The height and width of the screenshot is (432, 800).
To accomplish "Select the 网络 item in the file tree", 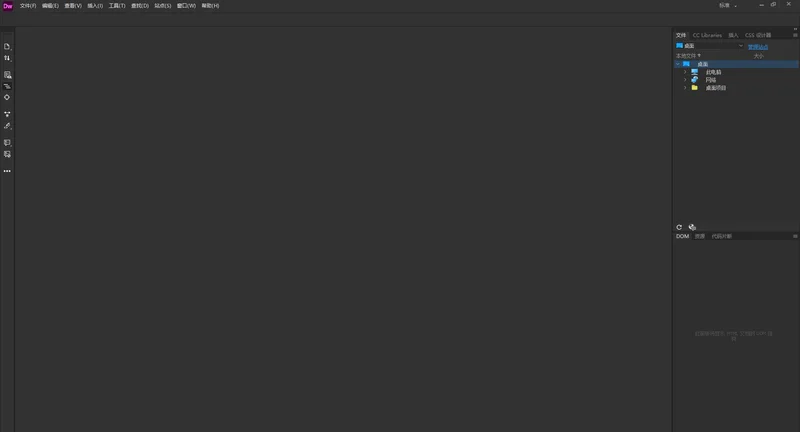I will tap(711, 80).
